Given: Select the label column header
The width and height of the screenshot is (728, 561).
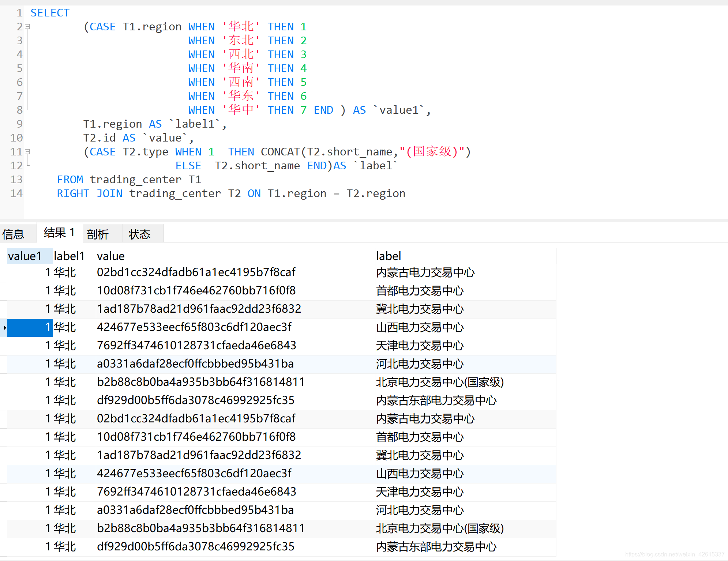Looking at the screenshot, I should 389,256.
